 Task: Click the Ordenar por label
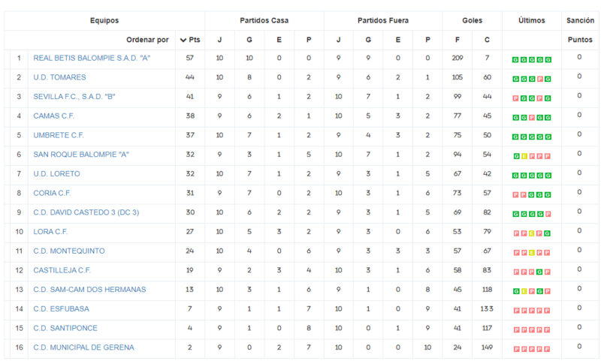147,40
